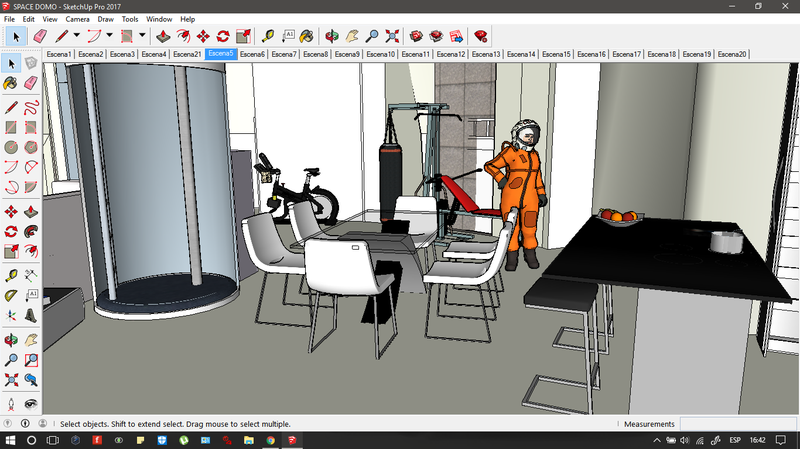Switch to the Escena10 scene tab
800x449 pixels.
[381, 54]
